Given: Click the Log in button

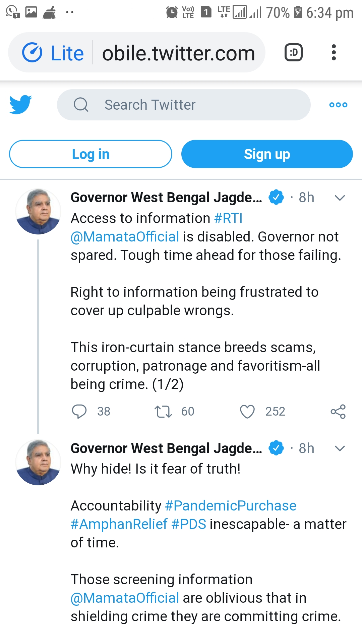Looking at the screenshot, I should click(x=90, y=154).
